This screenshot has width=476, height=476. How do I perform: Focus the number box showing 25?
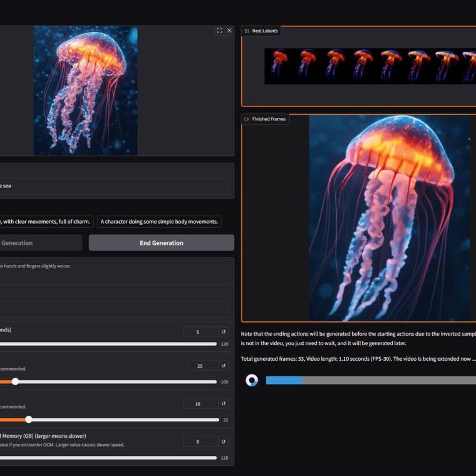click(x=201, y=366)
